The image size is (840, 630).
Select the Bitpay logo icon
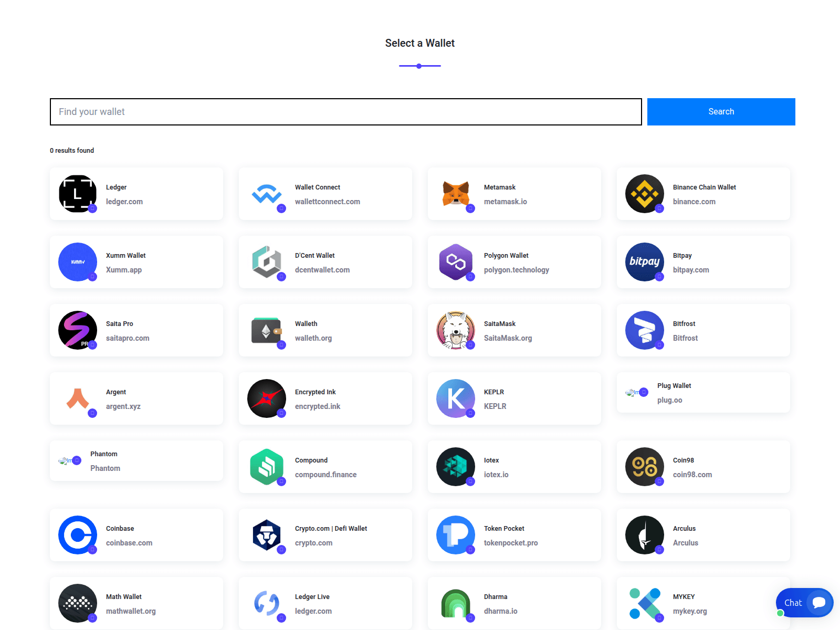pyautogui.click(x=645, y=262)
